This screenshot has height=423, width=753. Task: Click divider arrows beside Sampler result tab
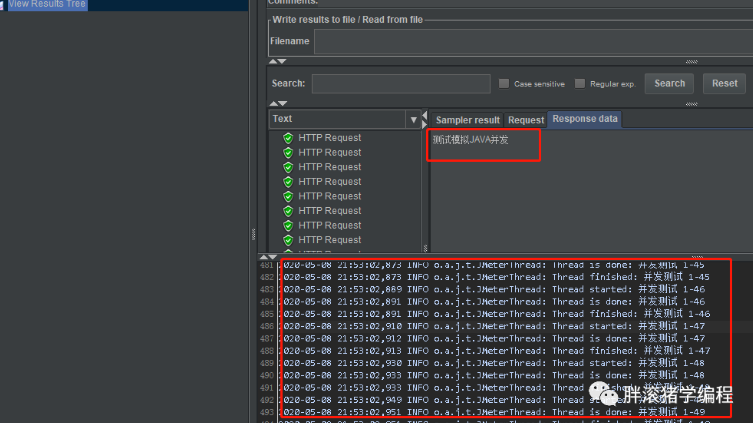pos(425,120)
